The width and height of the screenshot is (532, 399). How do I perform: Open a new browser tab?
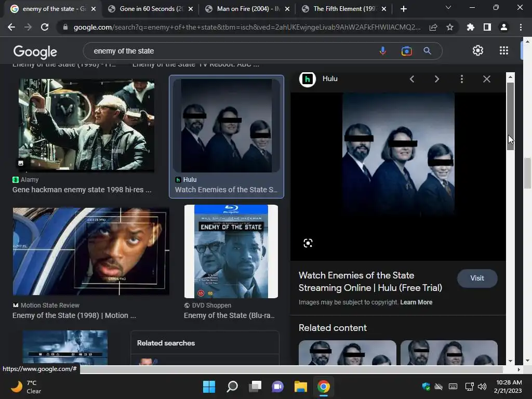pos(403,9)
